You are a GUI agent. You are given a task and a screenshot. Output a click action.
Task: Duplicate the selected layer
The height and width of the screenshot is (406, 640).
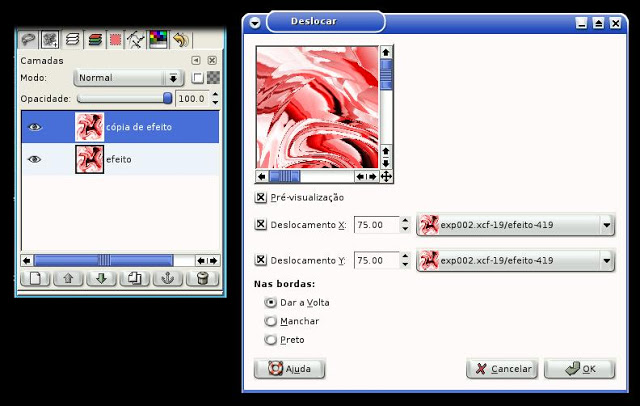[135, 279]
